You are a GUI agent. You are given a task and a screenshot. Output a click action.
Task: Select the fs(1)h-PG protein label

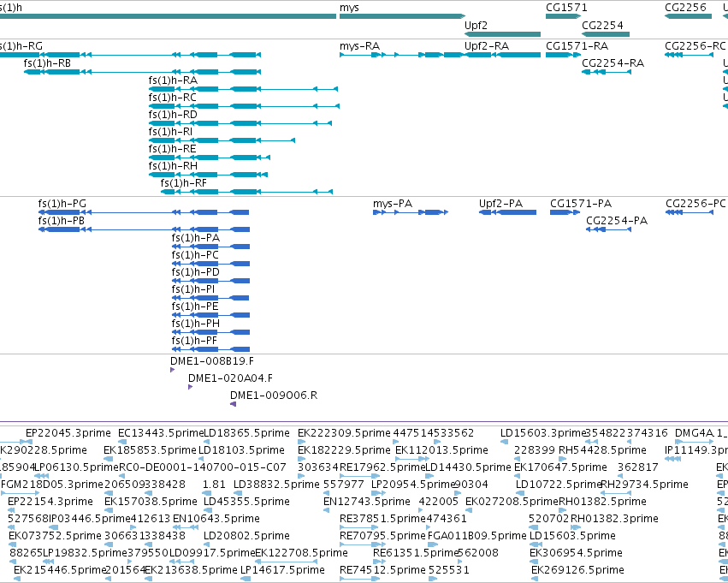click(62, 204)
